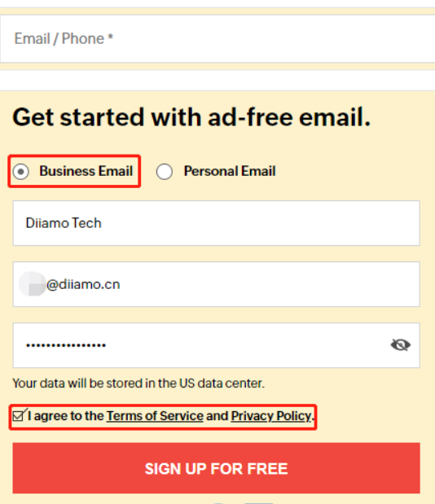Click the word 'and' between the policy links
The width and height of the screenshot is (435, 504).
click(x=217, y=416)
